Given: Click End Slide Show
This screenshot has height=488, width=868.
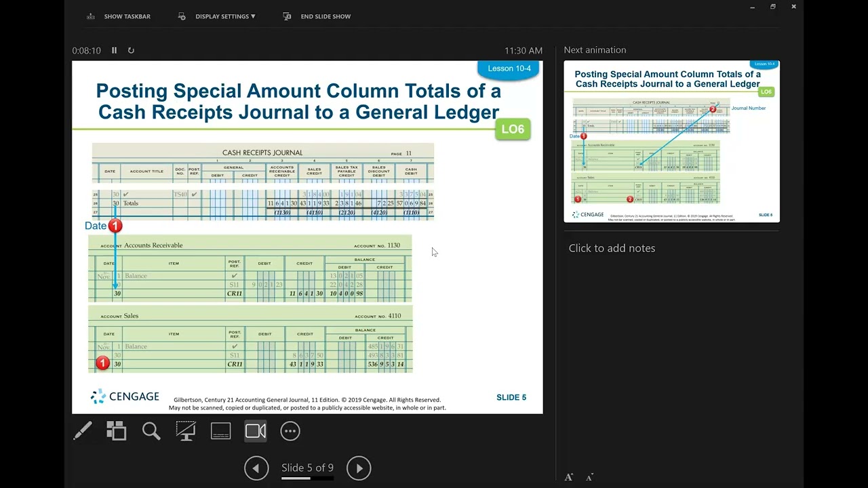Looking at the screenshot, I should click(325, 16).
